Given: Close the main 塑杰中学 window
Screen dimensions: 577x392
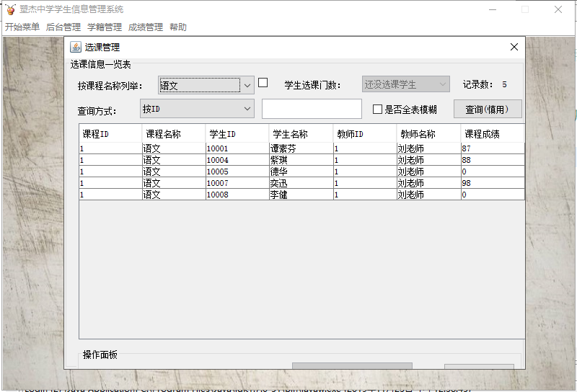Looking at the screenshot, I should [558, 9].
